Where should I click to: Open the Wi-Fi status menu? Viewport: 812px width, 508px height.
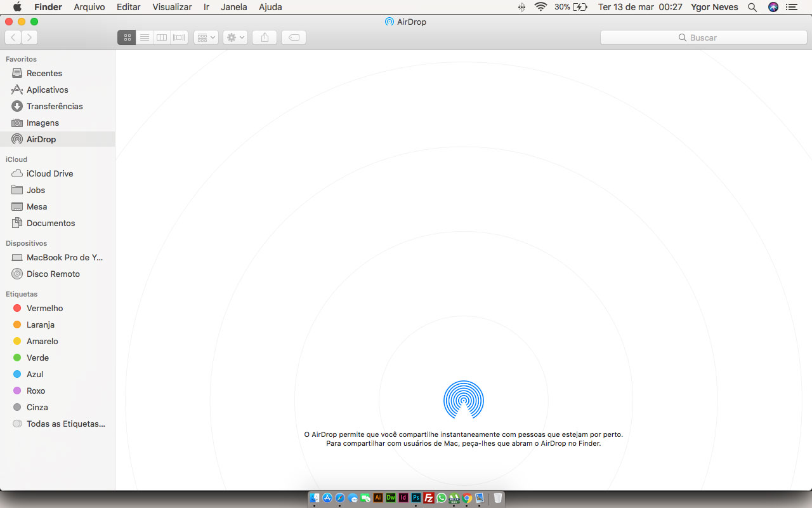(x=540, y=7)
